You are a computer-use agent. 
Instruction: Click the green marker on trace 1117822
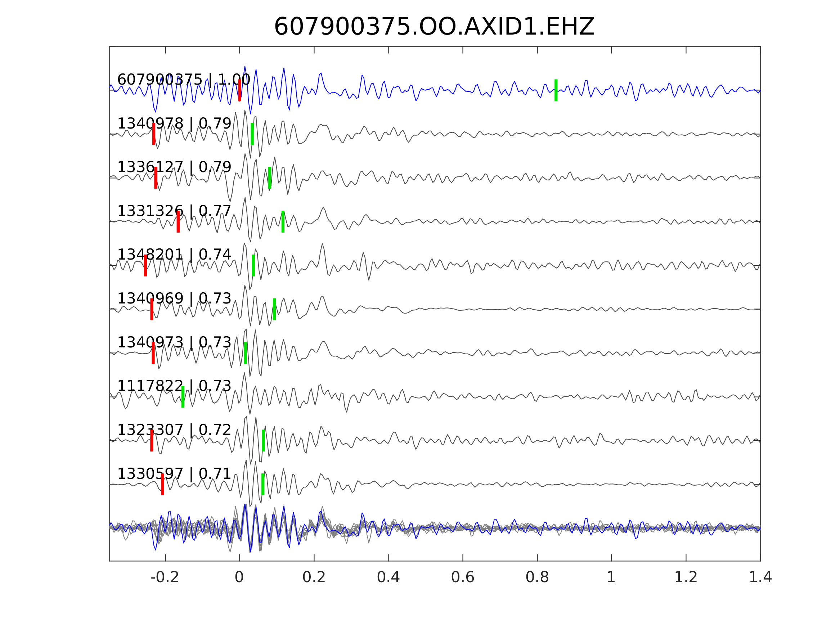tap(183, 397)
